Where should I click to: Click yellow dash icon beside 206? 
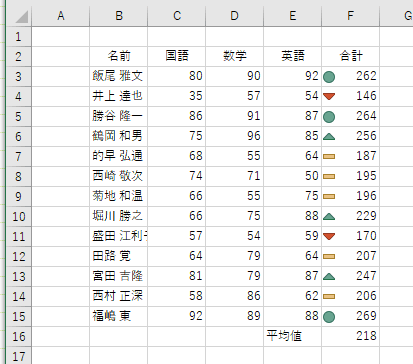pyautogui.click(x=329, y=296)
